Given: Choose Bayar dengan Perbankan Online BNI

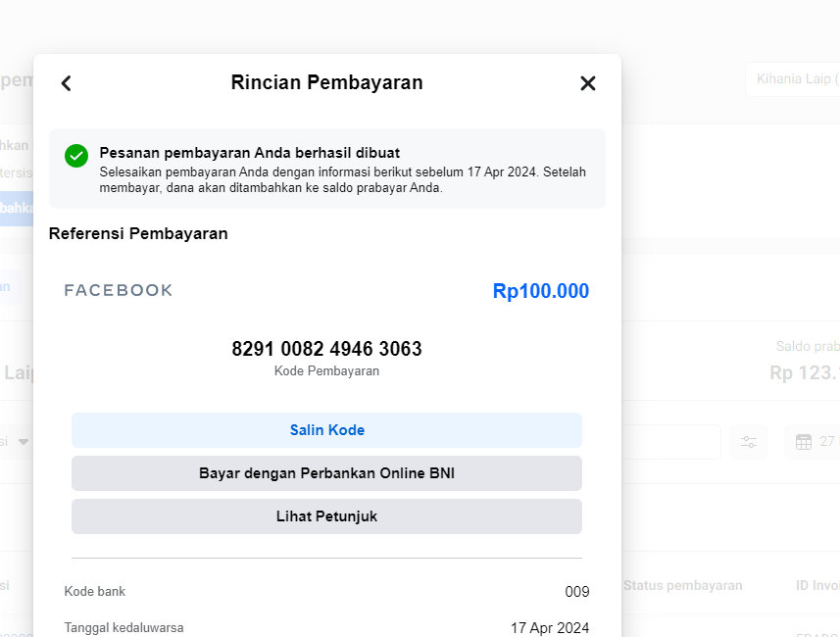Looking at the screenshot, I should 326,473.
